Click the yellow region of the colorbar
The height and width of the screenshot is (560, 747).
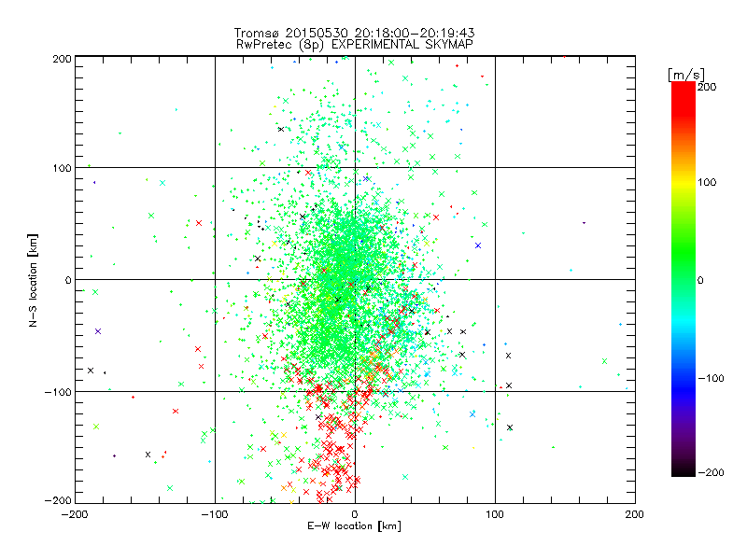click(684, 183)
